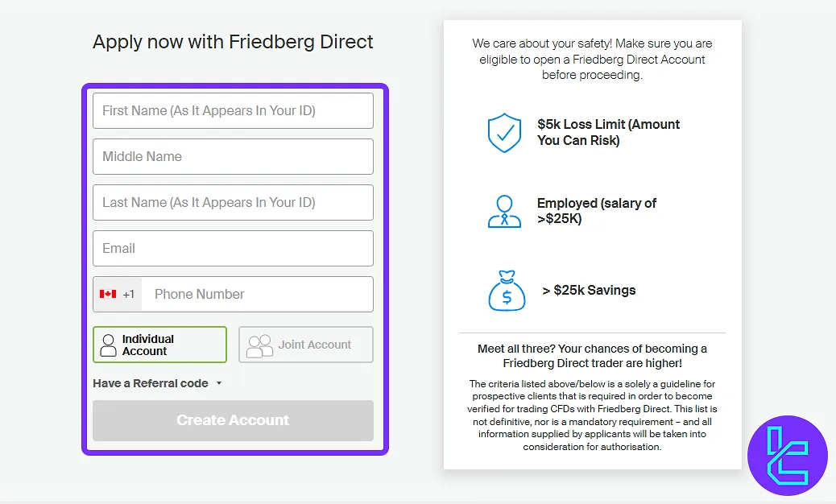
Task: Click the two-person Joint Account icon
Action: (259, 345)
